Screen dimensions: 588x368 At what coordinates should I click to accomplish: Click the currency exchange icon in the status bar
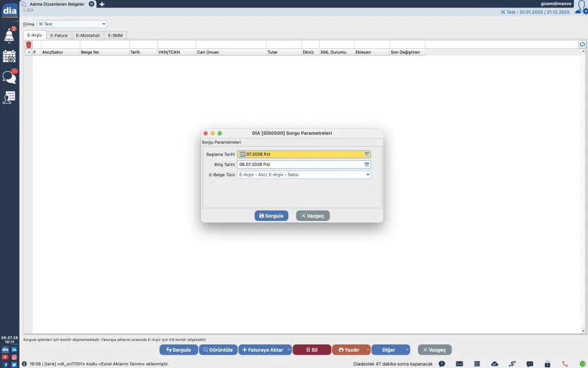coord(512,363)
